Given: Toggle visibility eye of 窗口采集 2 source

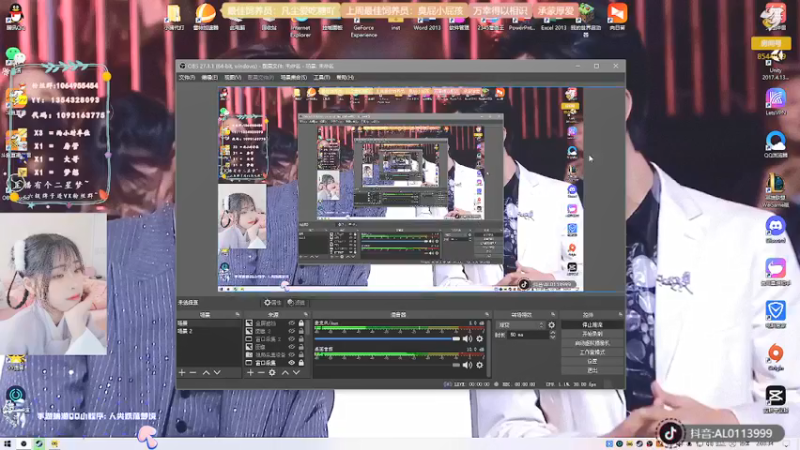Looking at the screenshot, I should point(292,339).
